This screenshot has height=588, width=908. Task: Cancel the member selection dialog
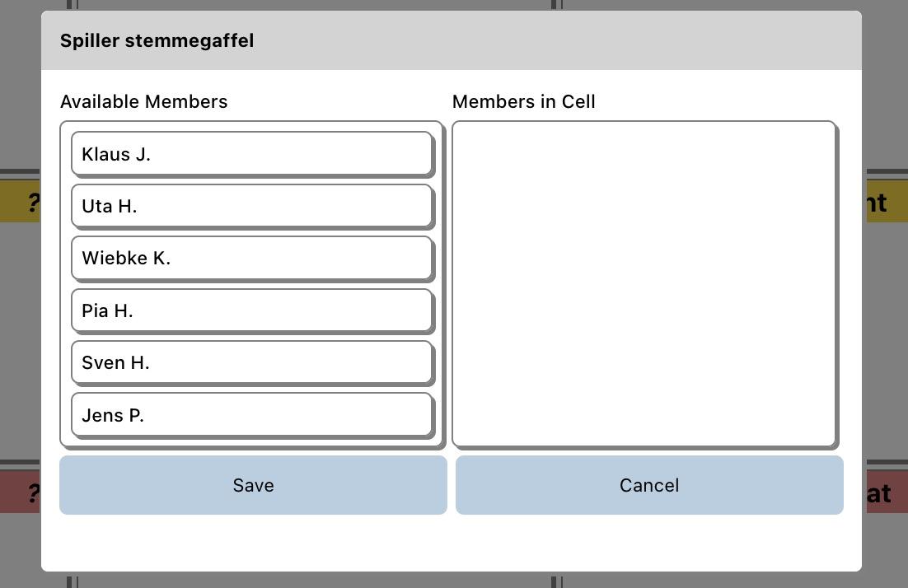[x=649, y=485]
